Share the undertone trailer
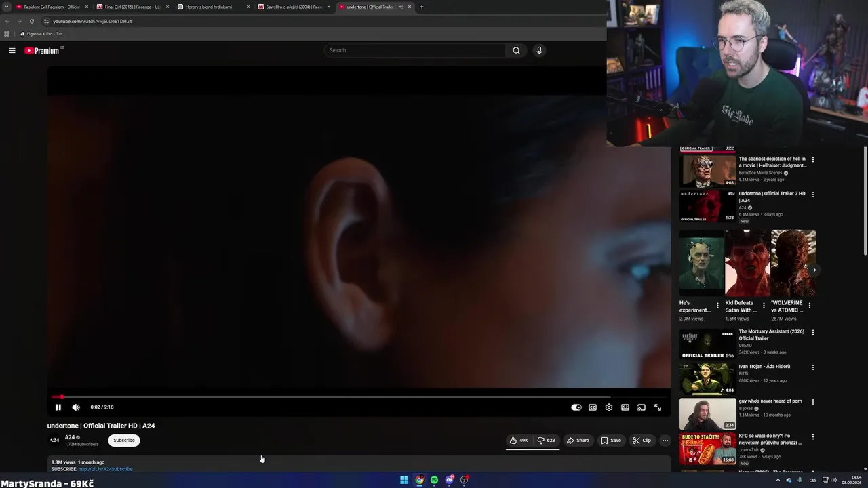The width and height of the screenshot is (868, 488). click(x=578, y=441)
